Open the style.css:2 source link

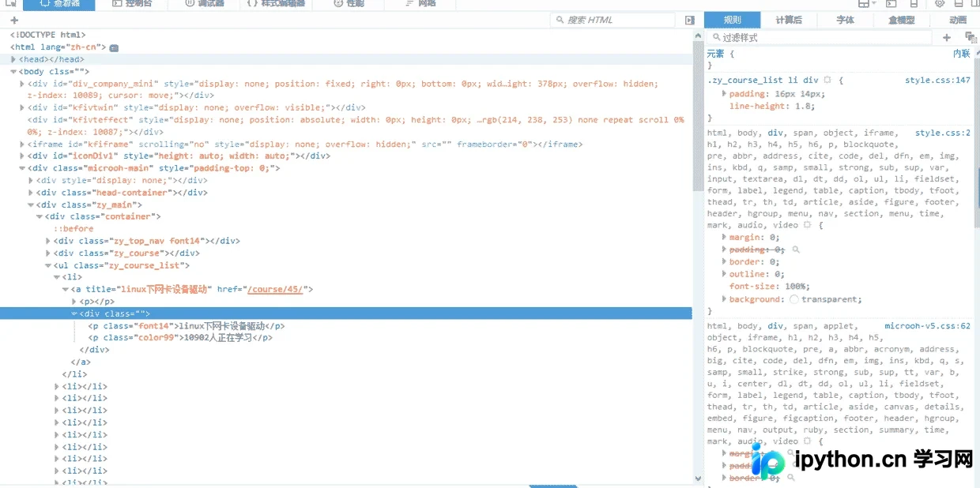pyautogui.click(x=943, y=133)
